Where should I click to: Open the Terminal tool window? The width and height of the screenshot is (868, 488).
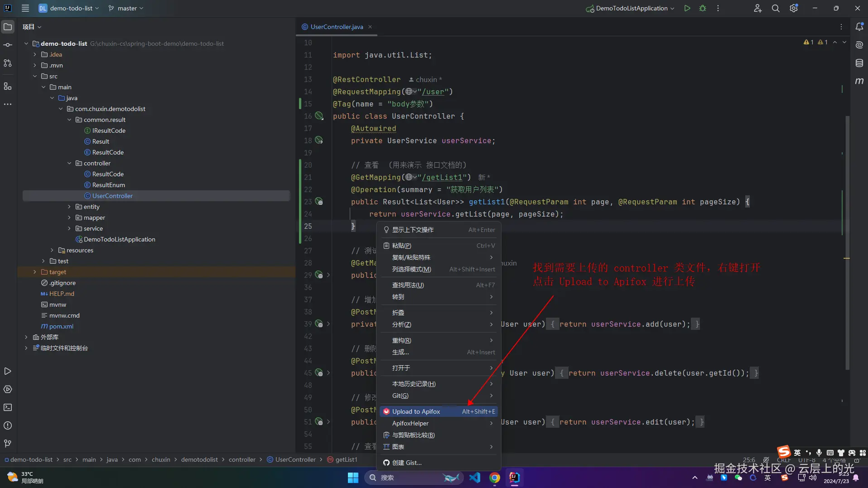pos(8,407)
